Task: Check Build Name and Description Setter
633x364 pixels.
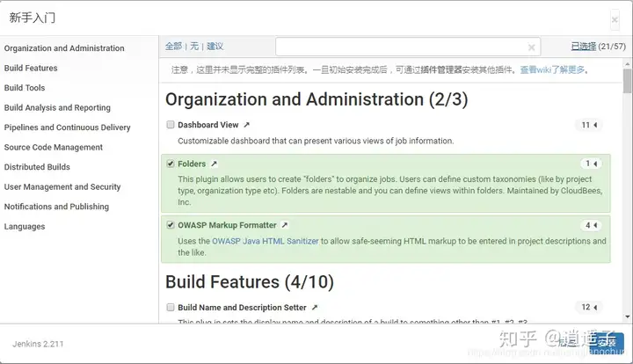Action: 171,308
